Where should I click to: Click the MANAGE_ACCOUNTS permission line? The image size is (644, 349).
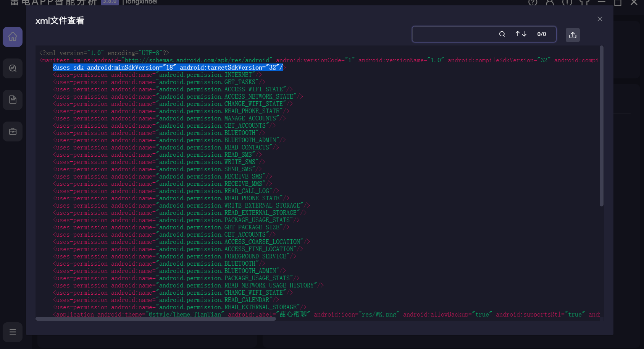tap(169, 118)
